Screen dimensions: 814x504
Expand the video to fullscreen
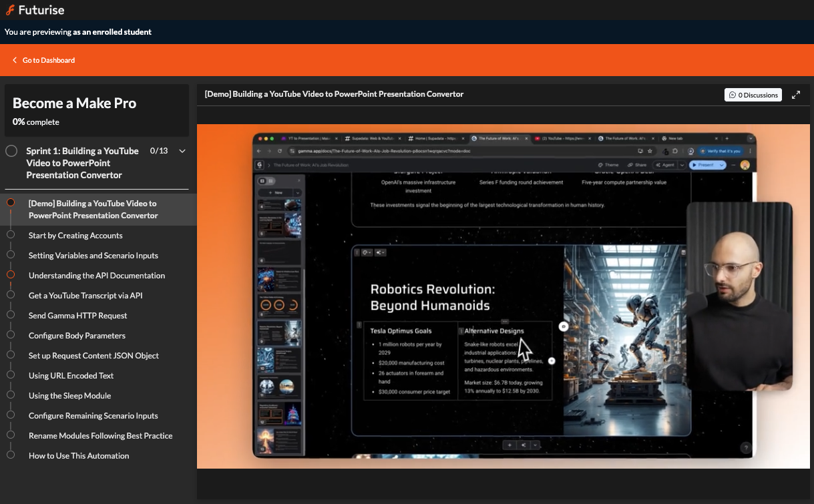(795, 95)
